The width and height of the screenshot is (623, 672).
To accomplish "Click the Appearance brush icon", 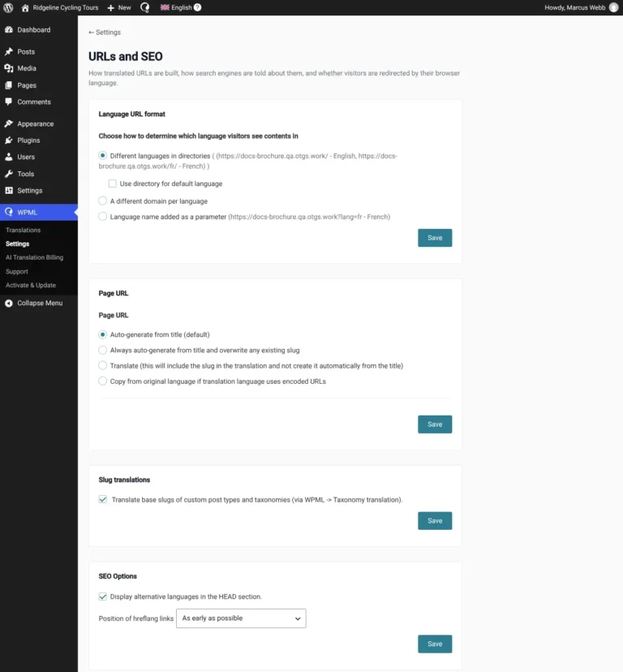I will 9,123.
